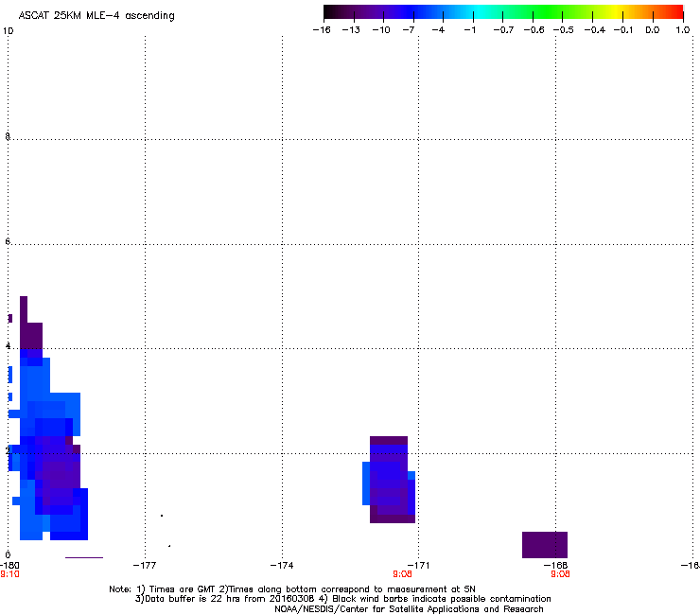Click the large blue data swath near -180
700x615 pixels.
[x=48, y=417]
